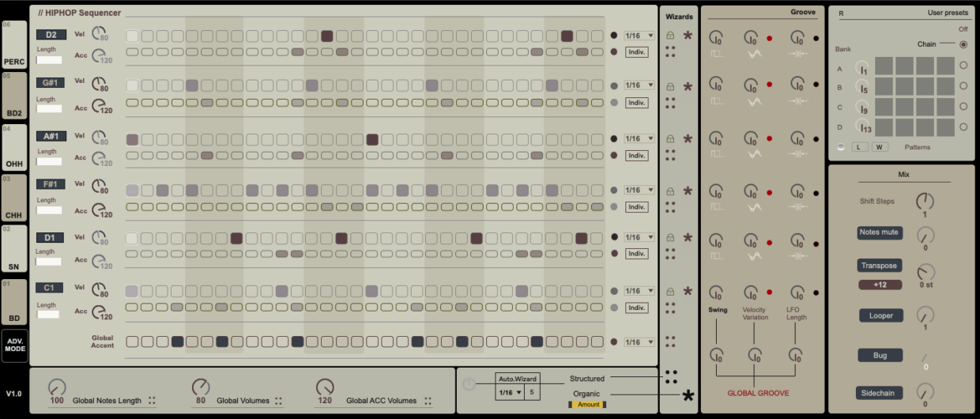
Task: Click the lock icon for F#1 wizard row
Action: (x=670, y=191)
